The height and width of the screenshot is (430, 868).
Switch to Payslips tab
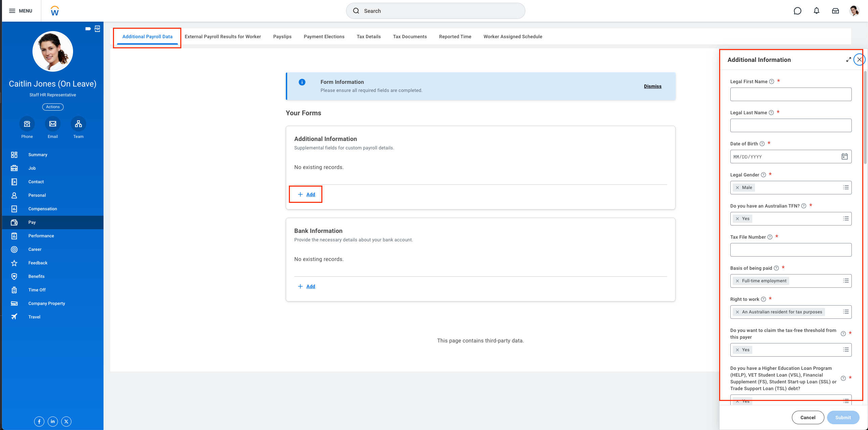pyautogui.click(x=282, y=37)
